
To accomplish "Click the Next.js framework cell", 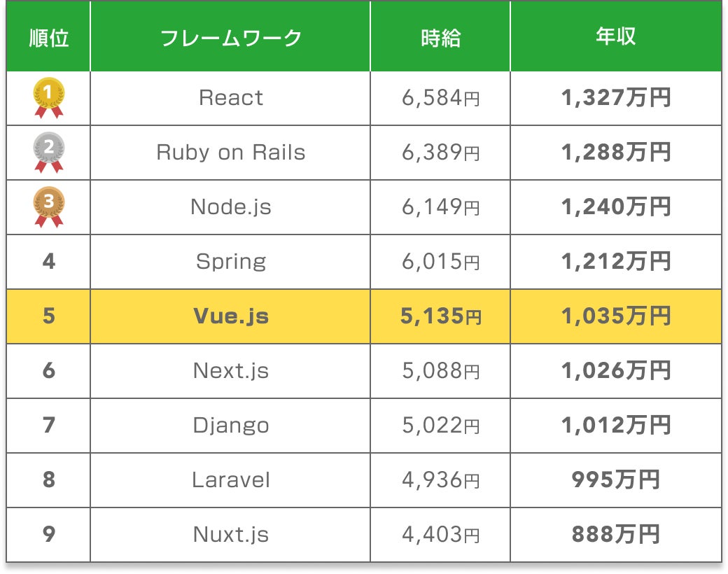I will [231, 370].
